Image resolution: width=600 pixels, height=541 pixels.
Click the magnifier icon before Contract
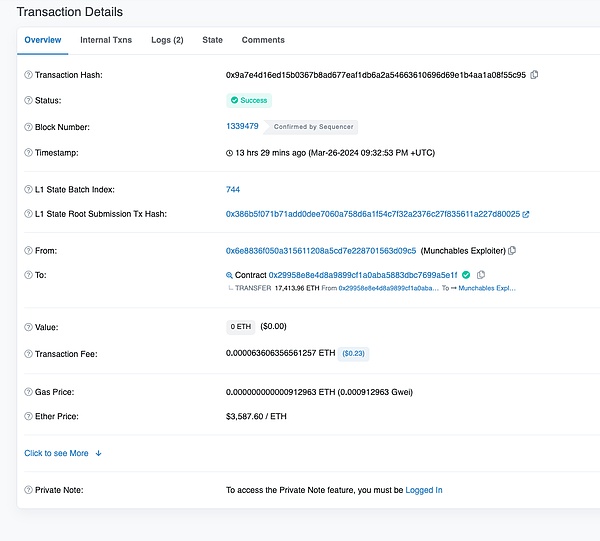pos(229,275)
